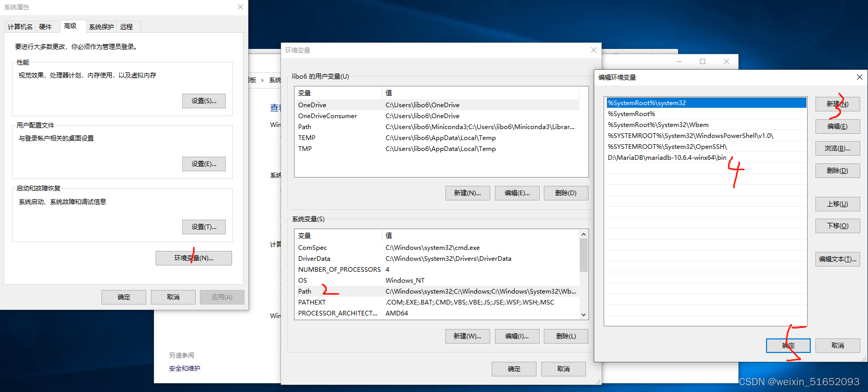Open 安全和维护 link in background window

coord(184,369)
